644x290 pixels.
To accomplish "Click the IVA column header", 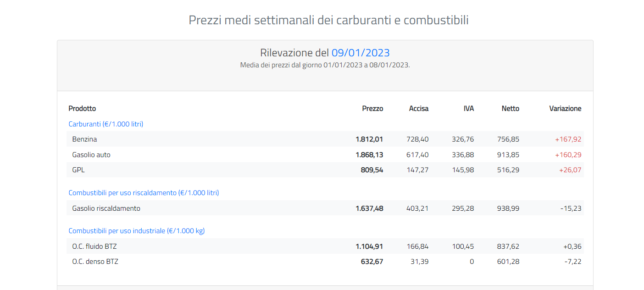I will coord(469,109).
